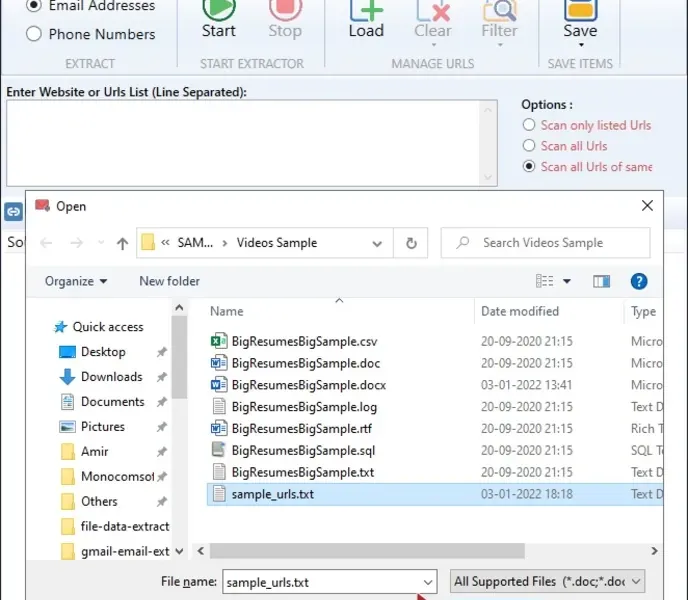Choose Scan all Urls of same option
This screenshot has height=600, width=688.
[529, 167]
